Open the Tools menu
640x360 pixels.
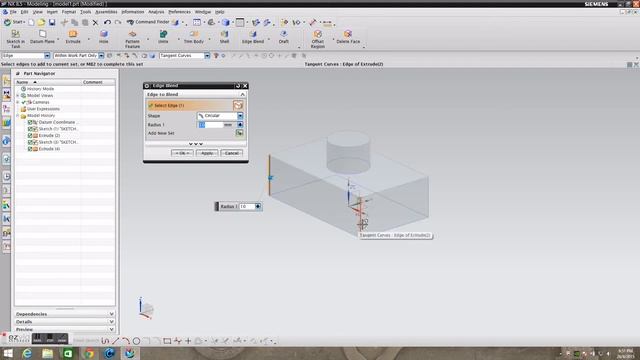[x=85, y=12]
